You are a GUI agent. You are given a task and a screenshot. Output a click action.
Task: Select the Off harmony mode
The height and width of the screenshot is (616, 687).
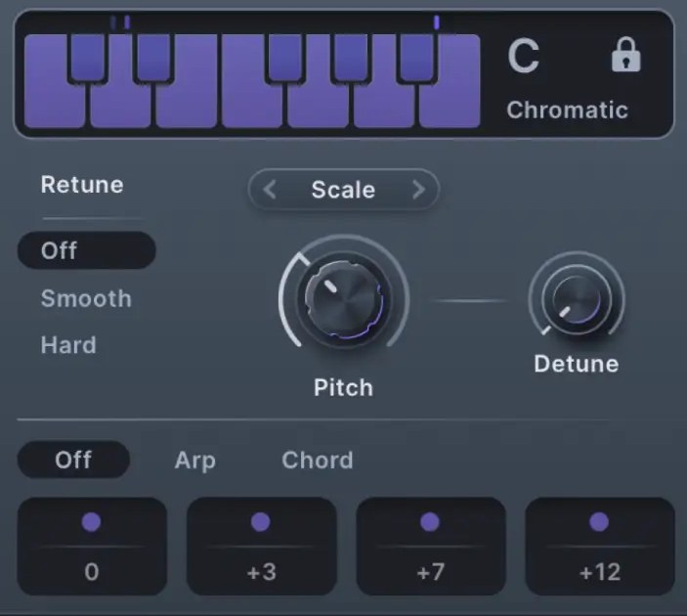coord(73,460)
